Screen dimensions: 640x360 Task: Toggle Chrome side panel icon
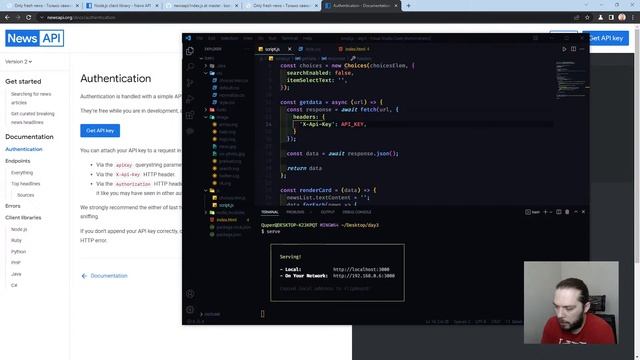click(611, 18)
